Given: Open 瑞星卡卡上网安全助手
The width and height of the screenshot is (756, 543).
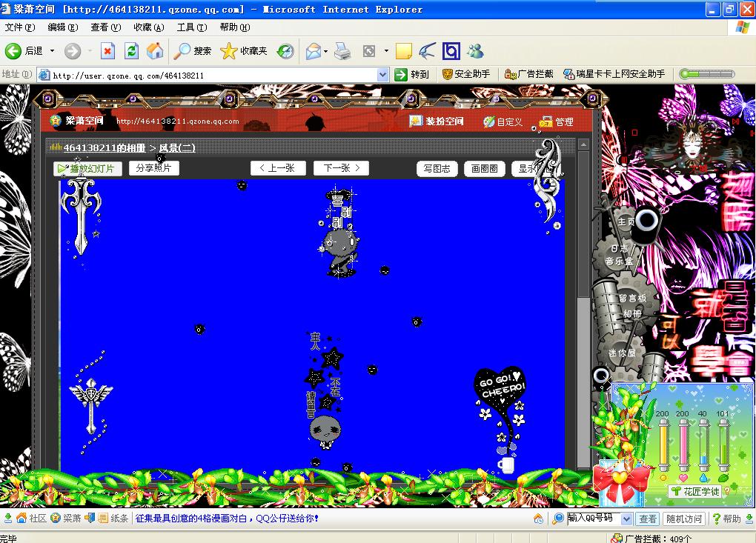Looking at the screenshot, I should tap(614, 74).
